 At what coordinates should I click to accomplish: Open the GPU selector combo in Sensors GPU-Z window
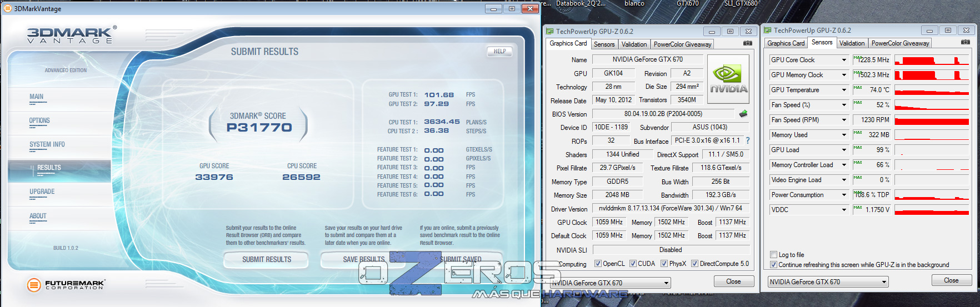coord(828,282)
